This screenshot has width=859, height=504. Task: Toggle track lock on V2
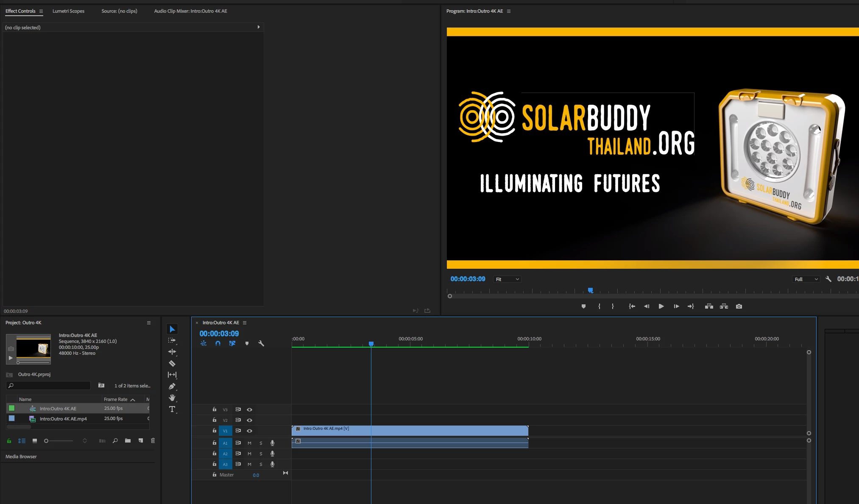[x=214, y=420]
